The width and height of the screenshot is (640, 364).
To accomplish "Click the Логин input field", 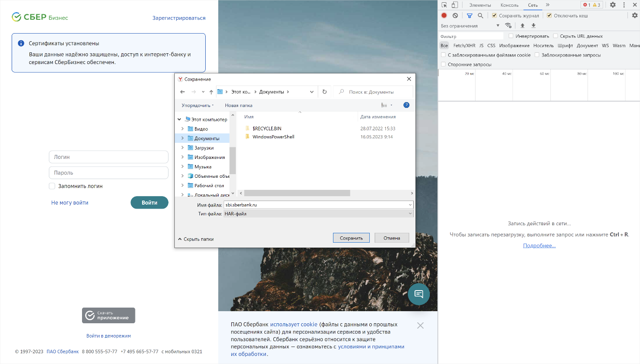I will pos(108,157).
